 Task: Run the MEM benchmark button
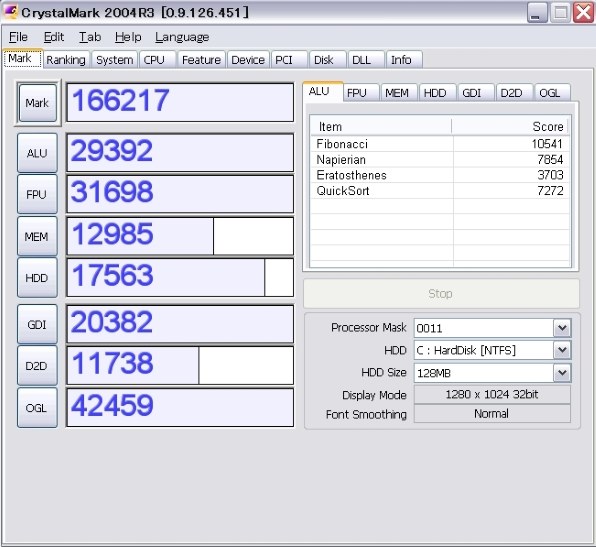point(37,236)
